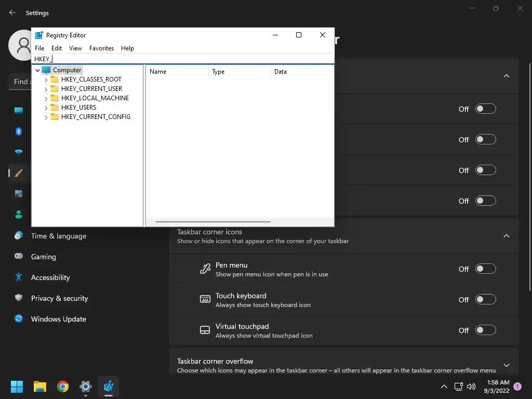Open File Explorer from taskbar
This screenshot has height=399, width=532.
point(39,387)
